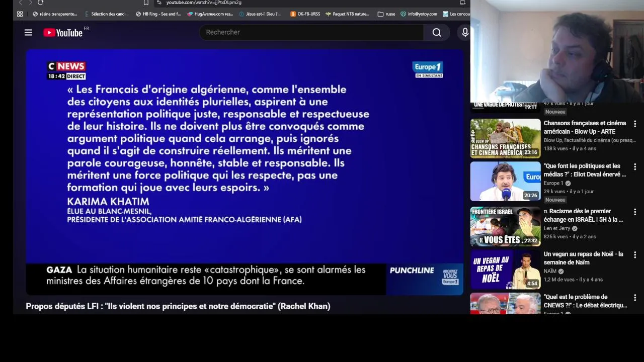Click the magnifier search button

point(437,33)
